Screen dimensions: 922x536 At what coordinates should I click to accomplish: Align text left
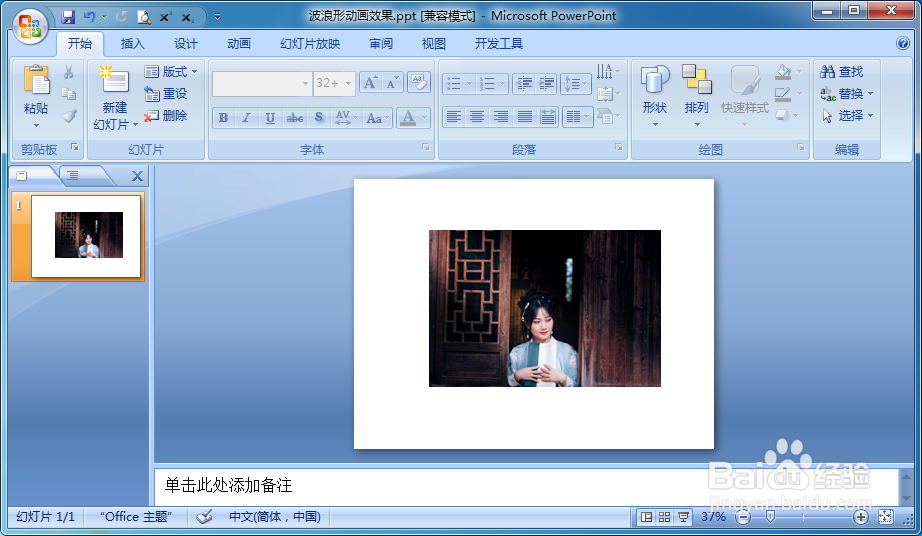[x=453, y=117]
